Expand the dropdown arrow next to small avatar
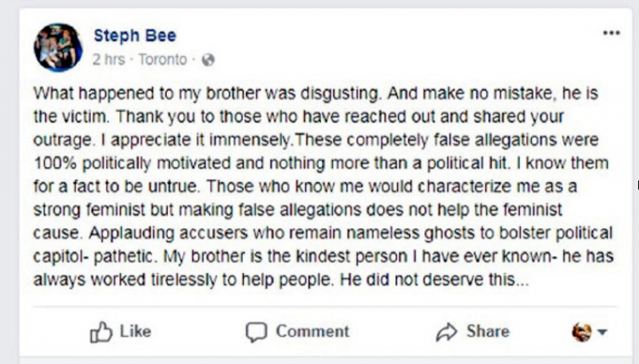The width and height of the screenshot is (639, 364). [x=602, y=332]
